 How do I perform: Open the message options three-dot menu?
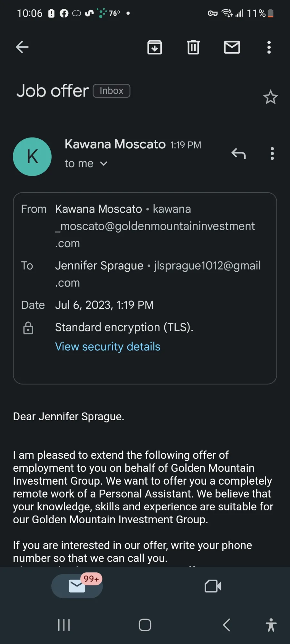click(x=272, y=154)
